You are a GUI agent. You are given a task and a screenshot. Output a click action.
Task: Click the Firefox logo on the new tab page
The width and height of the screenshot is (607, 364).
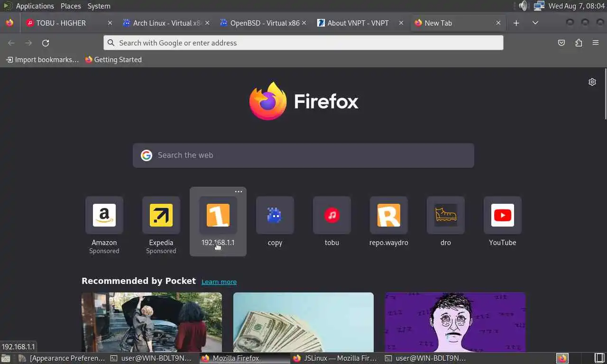(303, 101)
